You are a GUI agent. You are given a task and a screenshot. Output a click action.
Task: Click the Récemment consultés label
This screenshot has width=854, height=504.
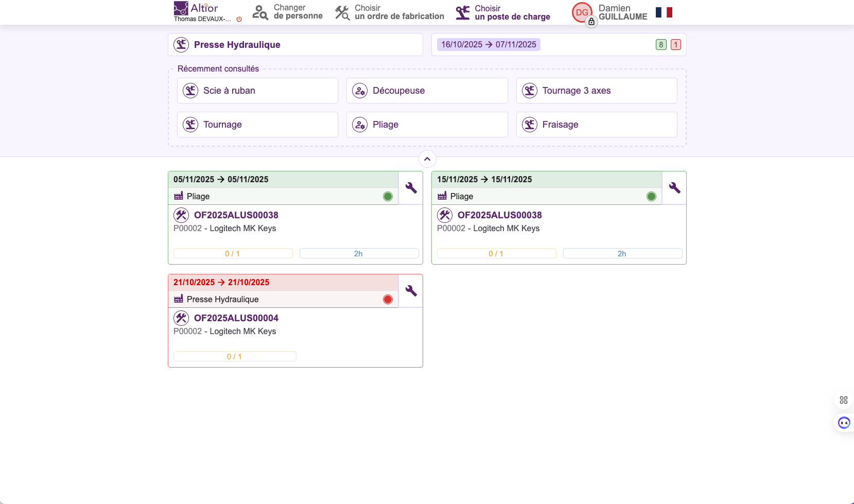coord(218,68)
